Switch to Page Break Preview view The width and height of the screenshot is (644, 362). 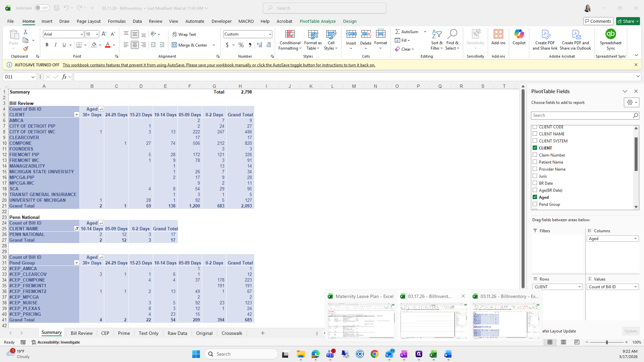click(x=577, y=342)
